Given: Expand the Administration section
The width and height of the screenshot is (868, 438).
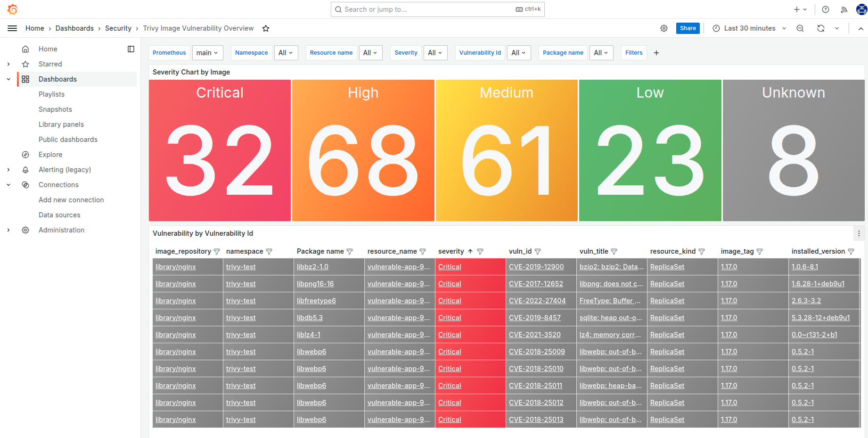Looking at the screenshot, I should click(8, 230).
